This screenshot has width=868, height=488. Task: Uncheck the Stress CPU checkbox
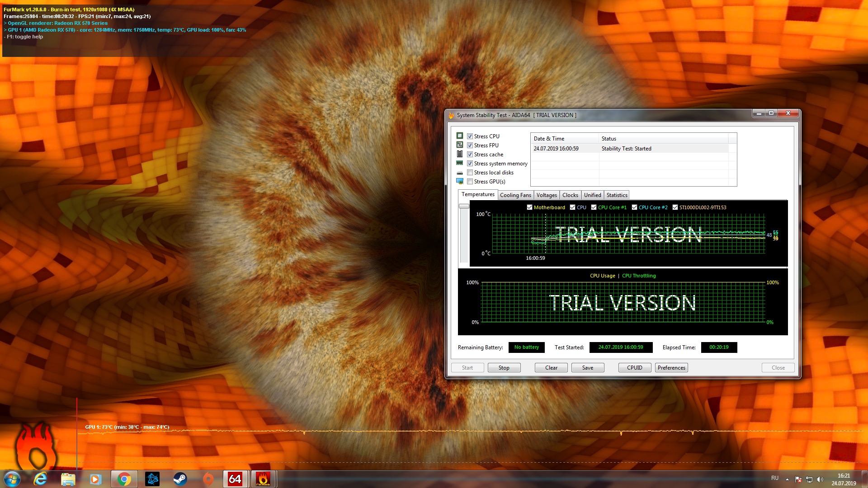click(x=470, y=136)
